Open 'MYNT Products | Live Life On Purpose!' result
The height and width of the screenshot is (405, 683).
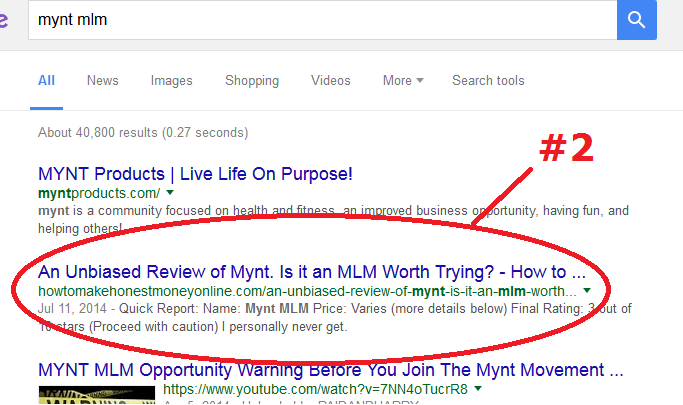tap(195, 174)
